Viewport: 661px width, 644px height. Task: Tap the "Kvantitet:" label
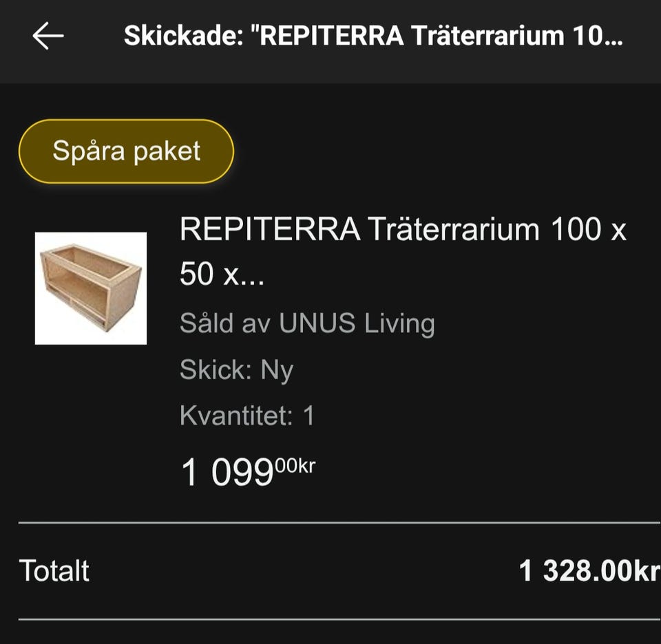237,416
